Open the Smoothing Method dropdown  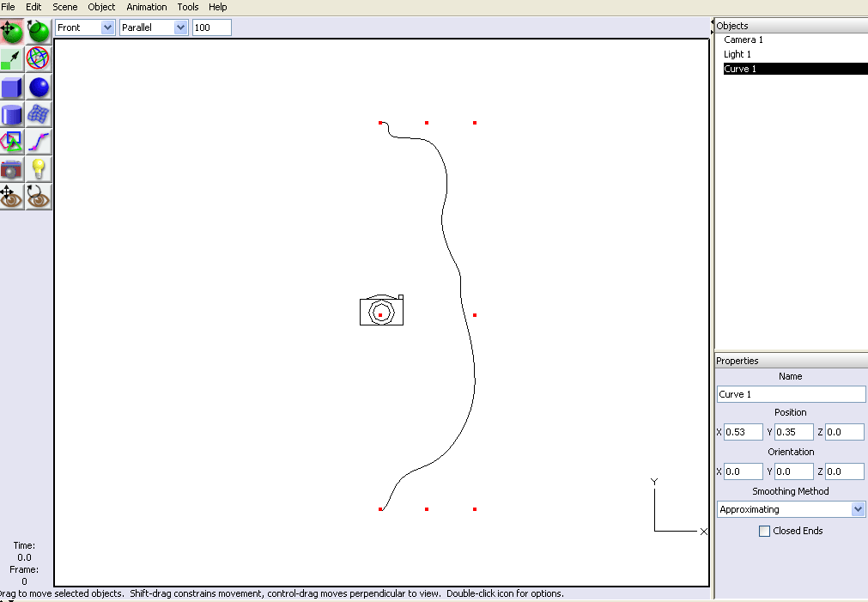791,509
